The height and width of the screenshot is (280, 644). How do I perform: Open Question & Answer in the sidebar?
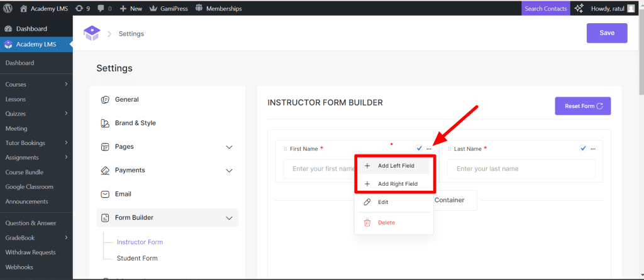tap(31, 223)
